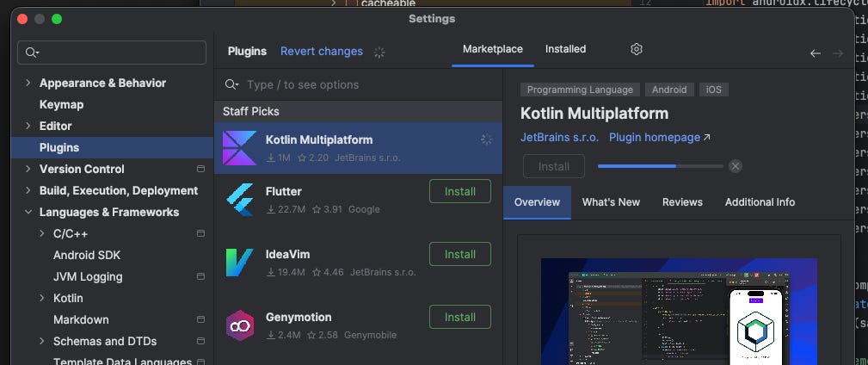Click the JVM Logging project-level icon
The width and height of the screenshot is (868, 365).
pyautogui.click(x=201, y=276)
